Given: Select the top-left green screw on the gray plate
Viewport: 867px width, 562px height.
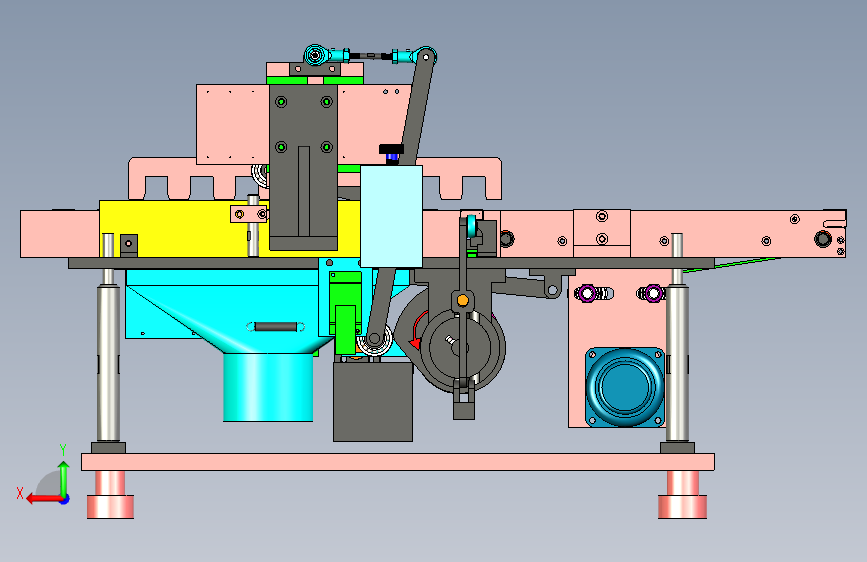Looking at the screenshot, I should (281, 102).
